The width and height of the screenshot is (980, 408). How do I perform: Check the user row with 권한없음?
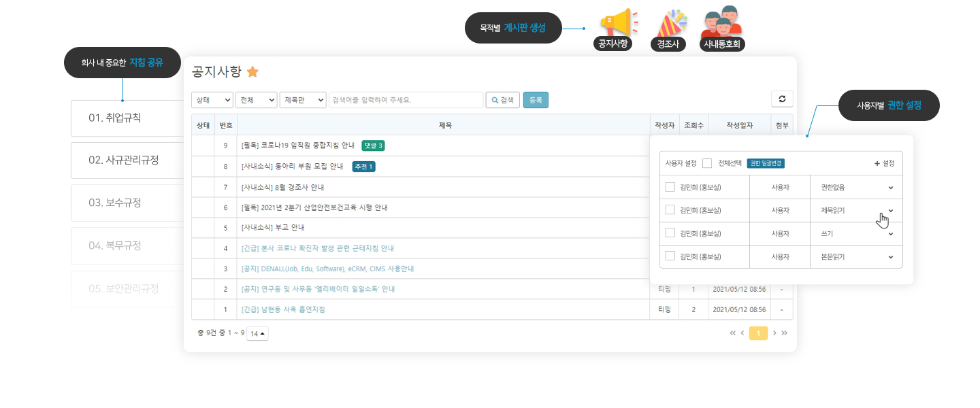click(670, 187)
